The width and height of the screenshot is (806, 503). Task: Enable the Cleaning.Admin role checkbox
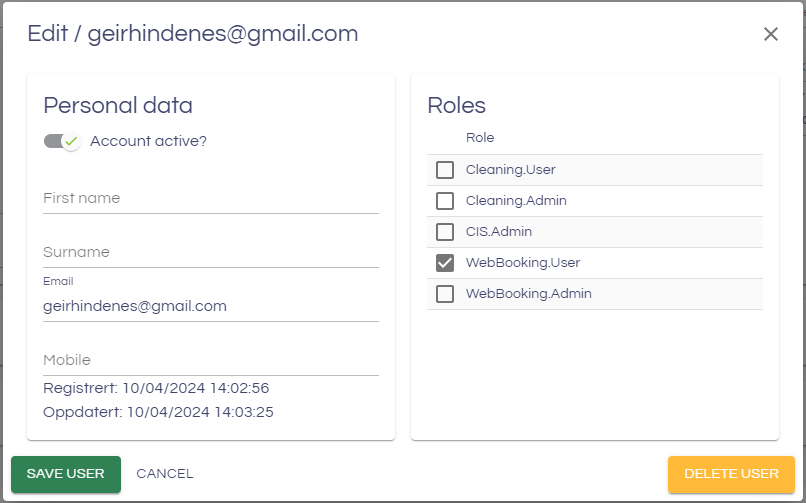click(x=445, y=201)
